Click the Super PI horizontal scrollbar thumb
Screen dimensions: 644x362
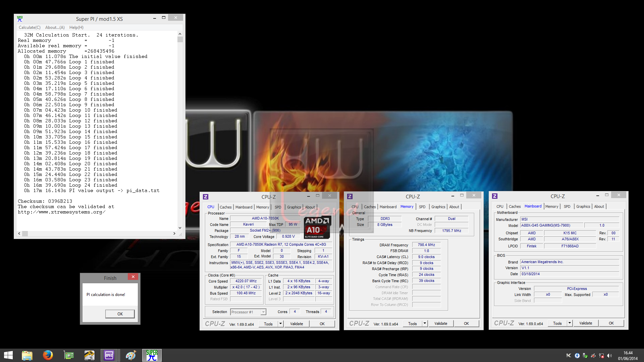[x=25, y=234]
